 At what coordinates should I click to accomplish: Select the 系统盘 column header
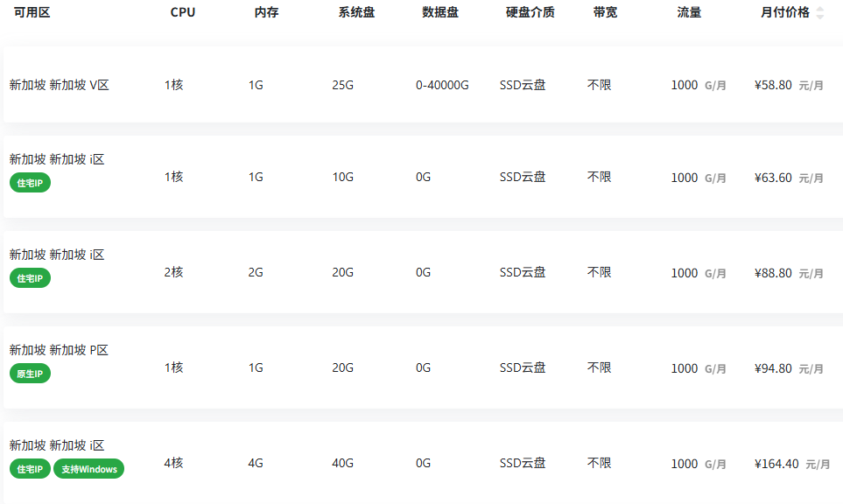[x=356, y=12]
